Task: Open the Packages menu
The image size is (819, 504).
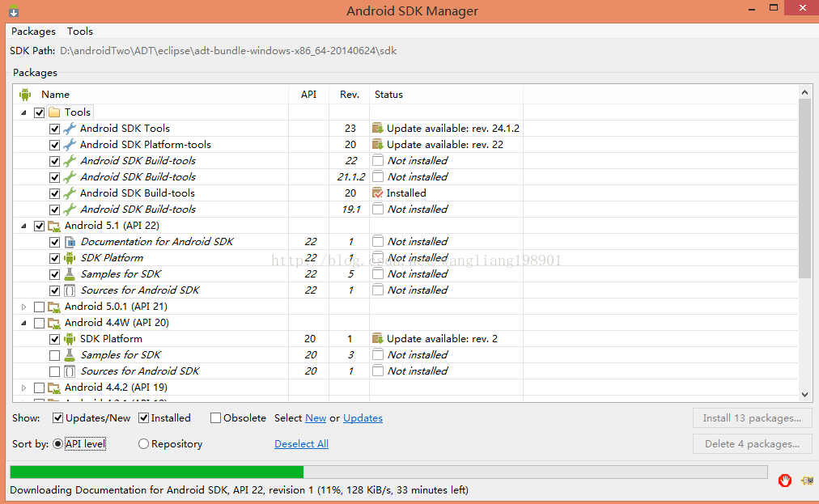Action: (33, 32)
